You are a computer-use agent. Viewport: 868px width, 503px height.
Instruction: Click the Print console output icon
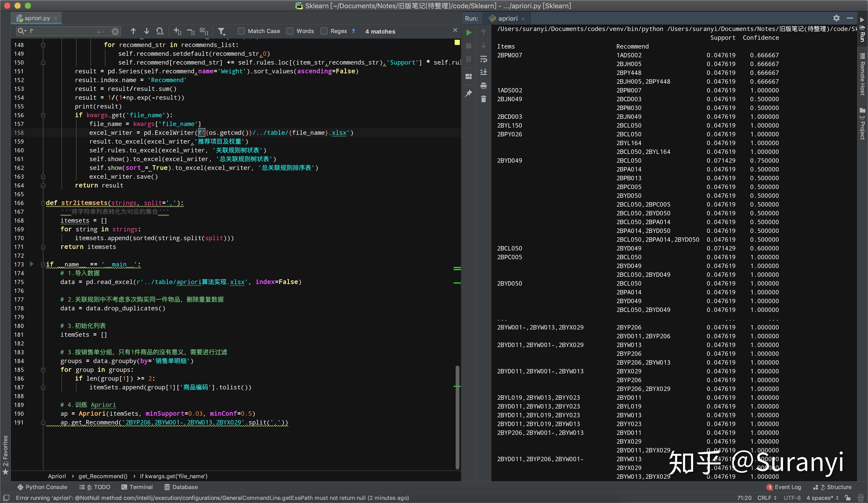click(x=484, y=86)
